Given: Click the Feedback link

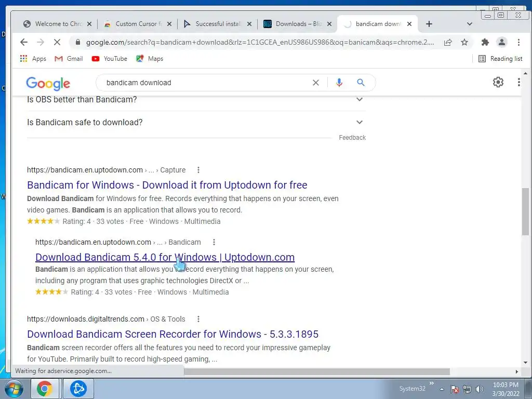Looking at the screenshot, I should click(x=352, y=138).
